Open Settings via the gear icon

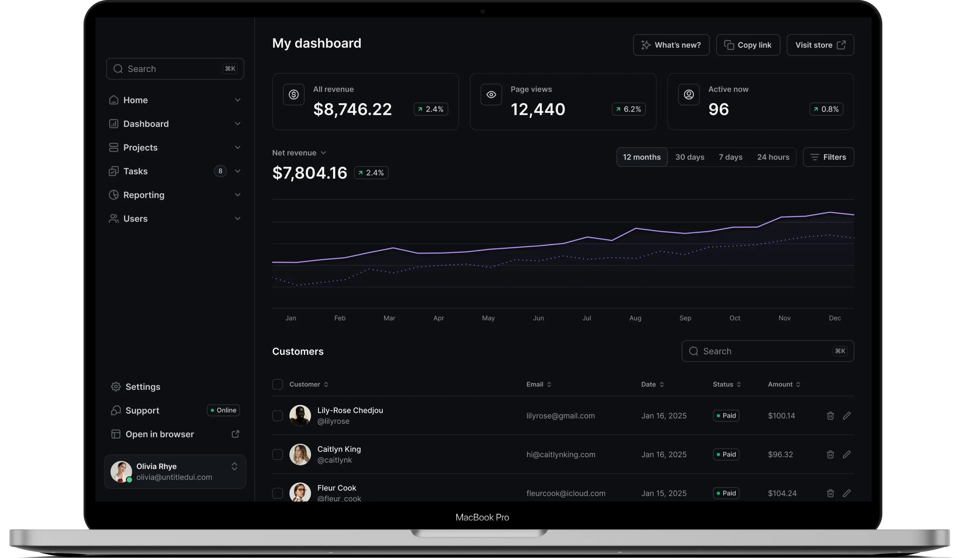coord(116,387)
